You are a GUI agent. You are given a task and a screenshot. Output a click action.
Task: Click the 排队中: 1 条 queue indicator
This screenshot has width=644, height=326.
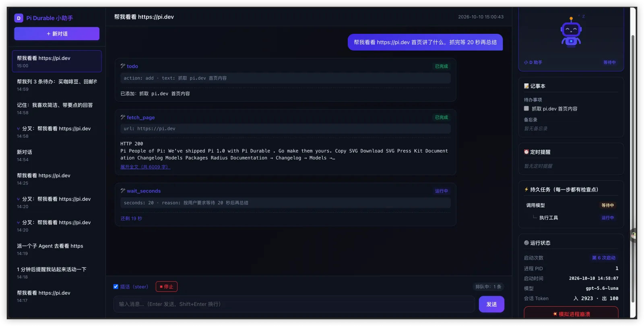[488, 287]
